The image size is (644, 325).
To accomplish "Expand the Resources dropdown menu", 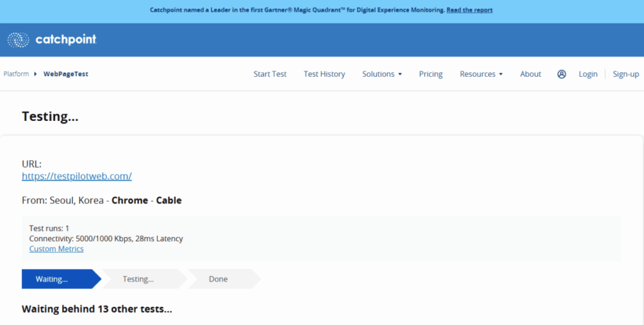I will coord(481,74).
